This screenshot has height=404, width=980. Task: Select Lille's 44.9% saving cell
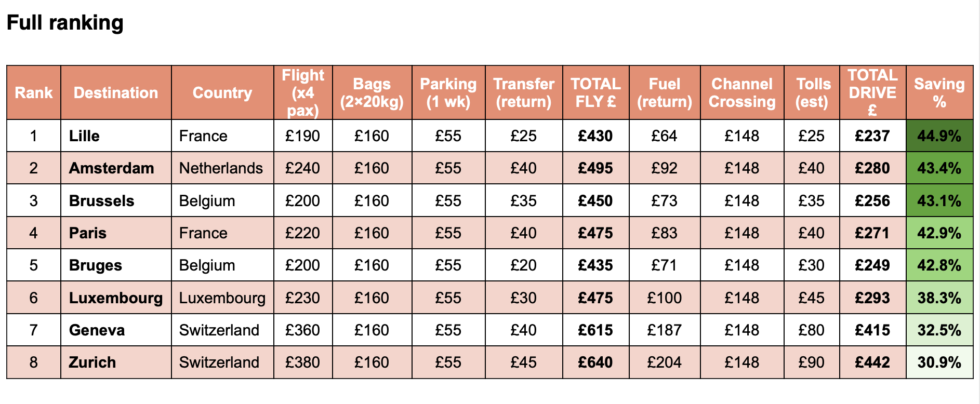pyautogui.click(x=939, y=136)
